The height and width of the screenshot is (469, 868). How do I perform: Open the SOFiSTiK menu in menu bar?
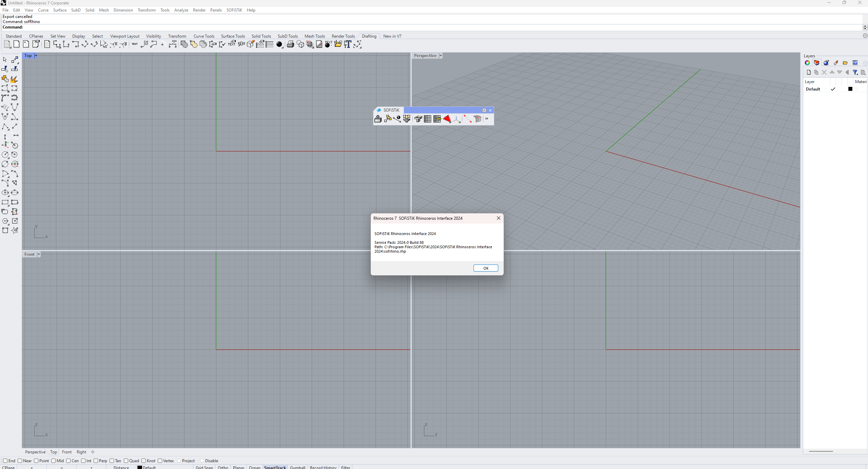234,10
